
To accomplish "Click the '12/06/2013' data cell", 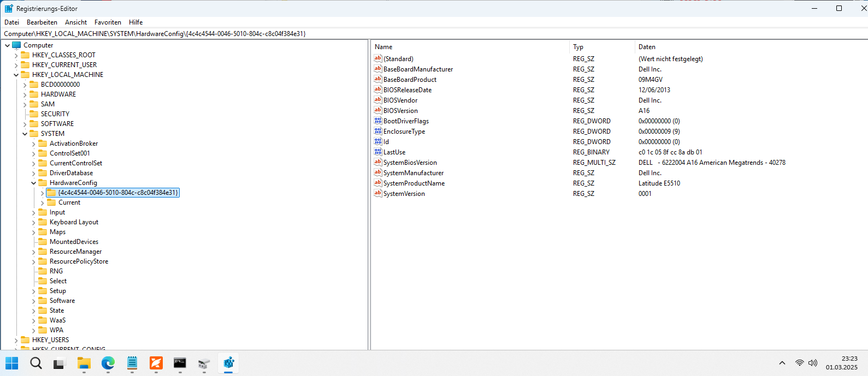I will point(654,90).
